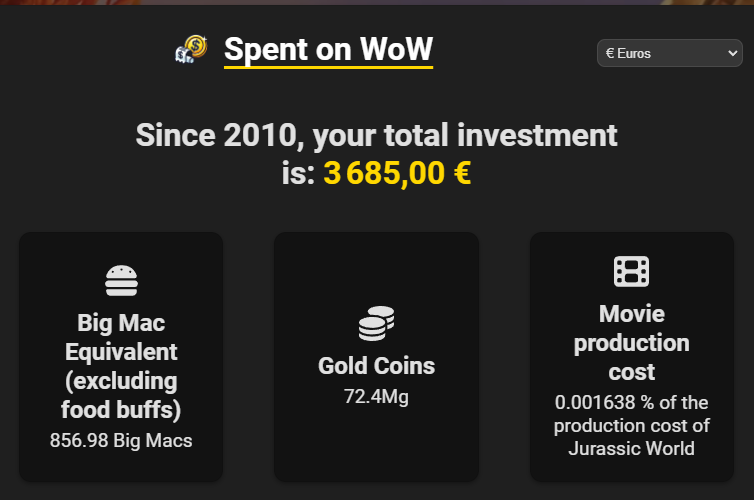Select the Movie production cost card

pyautogui.click(x=632, y=357)
